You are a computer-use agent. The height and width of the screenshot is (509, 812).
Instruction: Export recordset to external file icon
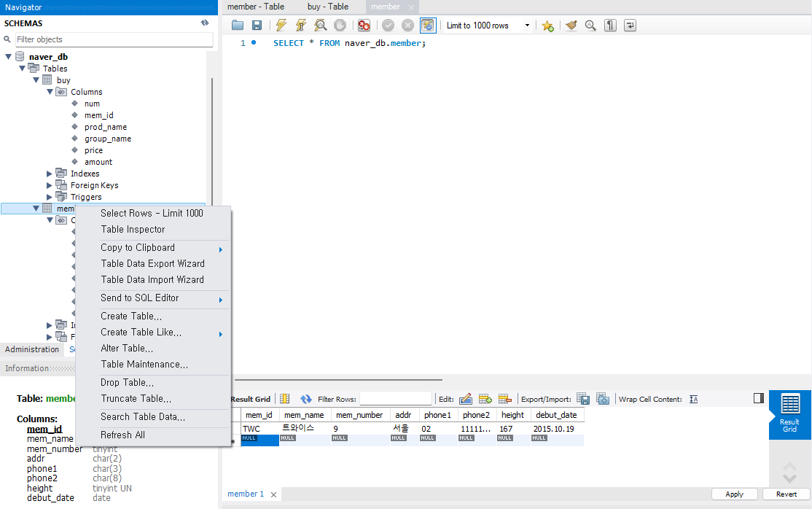583,399
